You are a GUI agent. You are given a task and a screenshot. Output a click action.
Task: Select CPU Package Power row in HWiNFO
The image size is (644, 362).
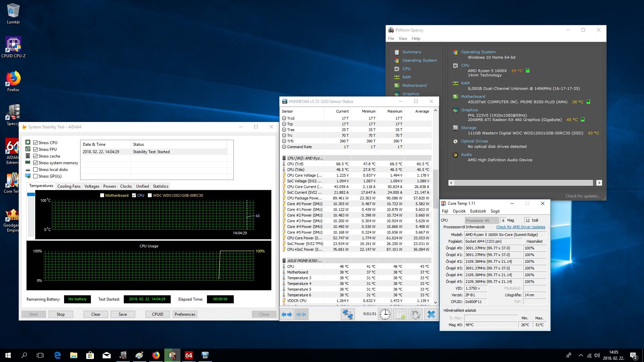pos(357,198)
